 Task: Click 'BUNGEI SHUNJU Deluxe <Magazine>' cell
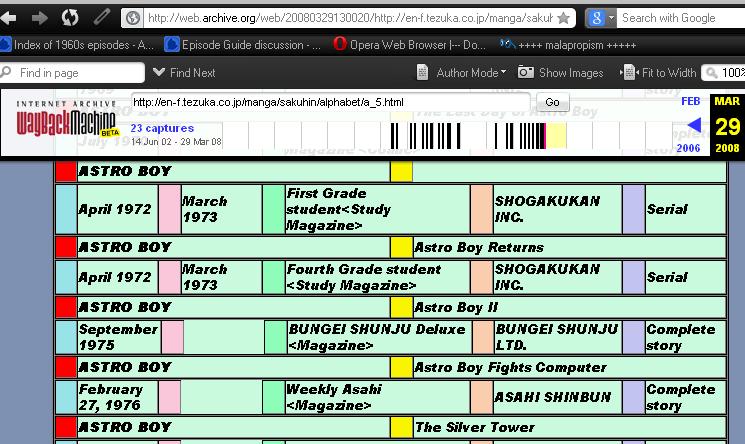point(380,337)
